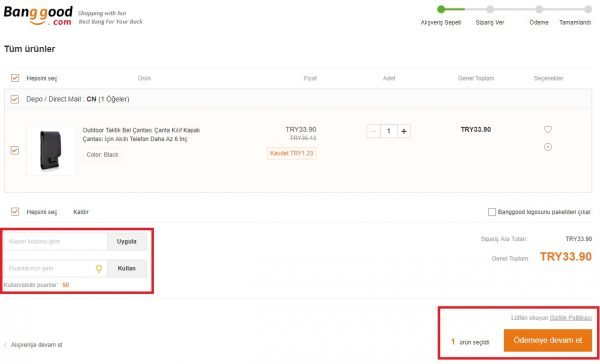
Task: Uncheck the product row checkbox
Action: coord(15,150)
